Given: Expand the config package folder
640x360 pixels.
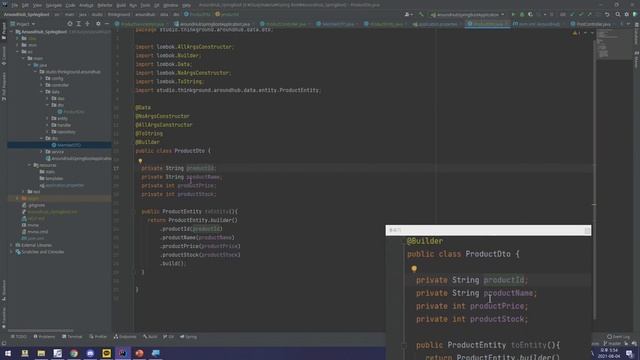Looking at the screenshot, I should pos(41,78).
